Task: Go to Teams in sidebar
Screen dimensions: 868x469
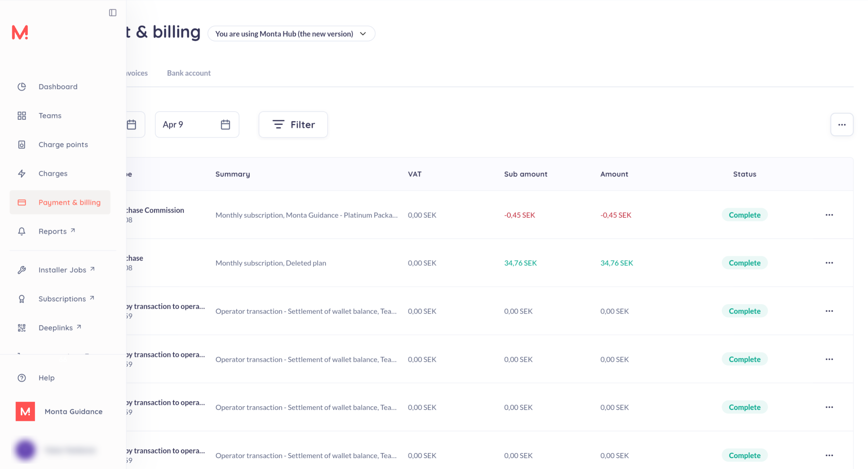Action: coord(50,116)
